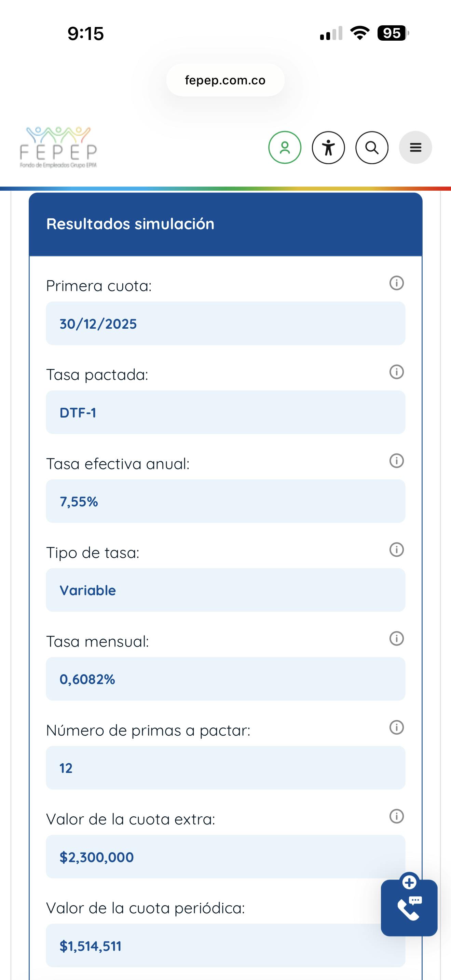Click the 7,55% effective annual rate field
451x980 pixels.
pyautogui.click(x=225, y=501)
